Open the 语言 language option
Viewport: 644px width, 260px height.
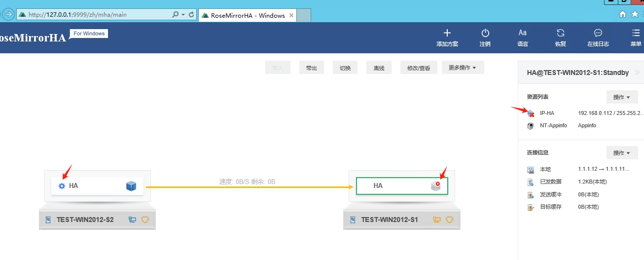pos(523,33)
